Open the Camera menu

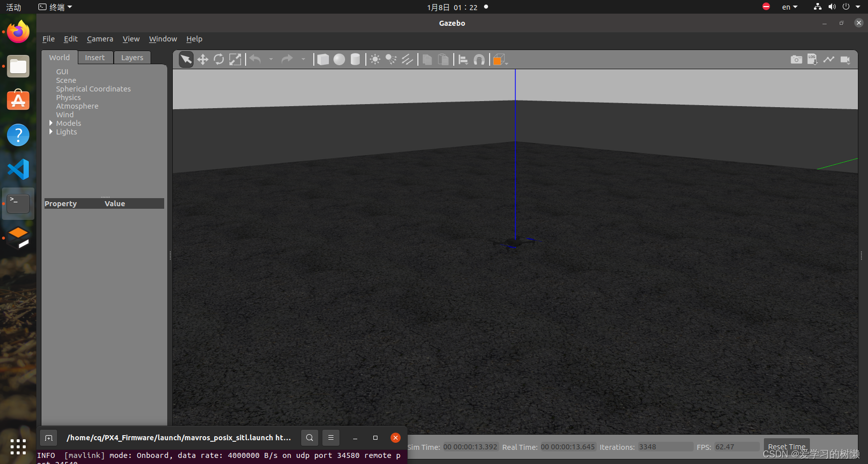100,39
